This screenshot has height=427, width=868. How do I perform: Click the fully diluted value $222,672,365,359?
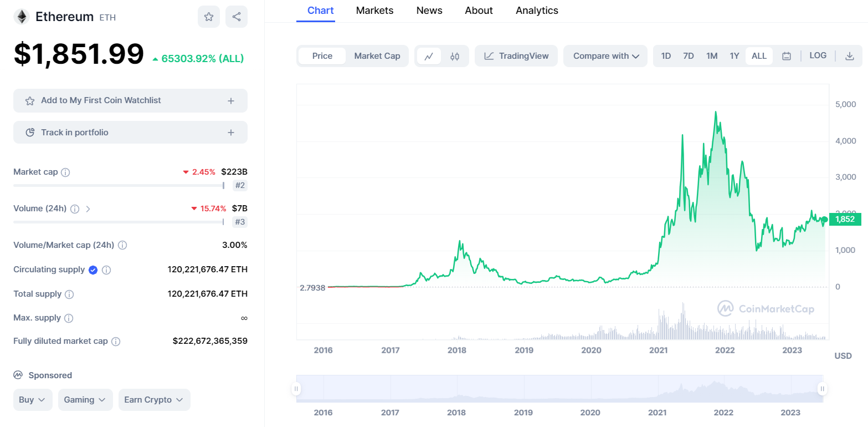(x=210, y=341)
